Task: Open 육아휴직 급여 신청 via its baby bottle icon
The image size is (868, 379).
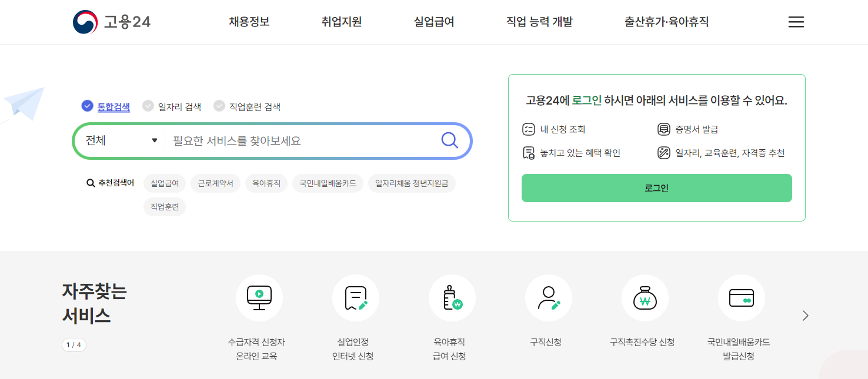Action: [x=452, y=297]
